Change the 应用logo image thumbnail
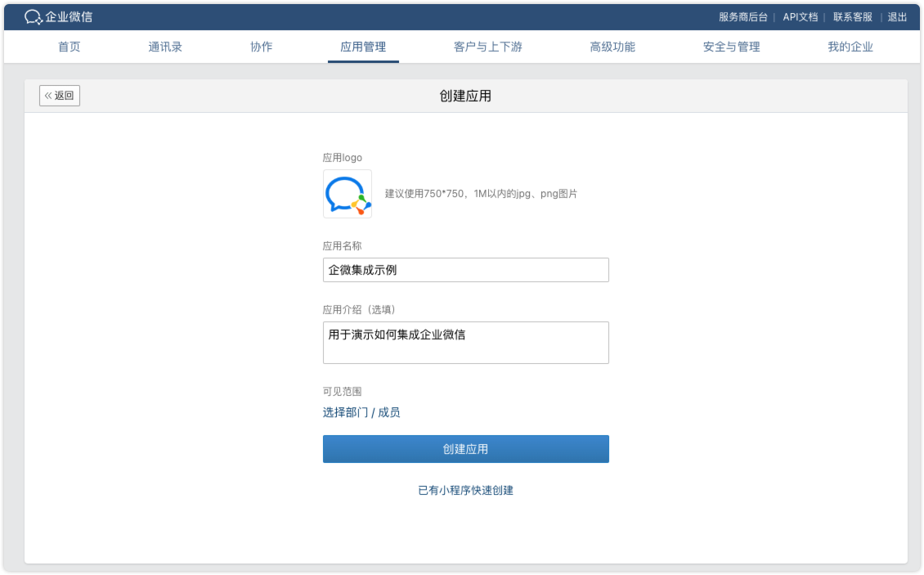This screenshot has height=575, width=924. tap(347, 194)
